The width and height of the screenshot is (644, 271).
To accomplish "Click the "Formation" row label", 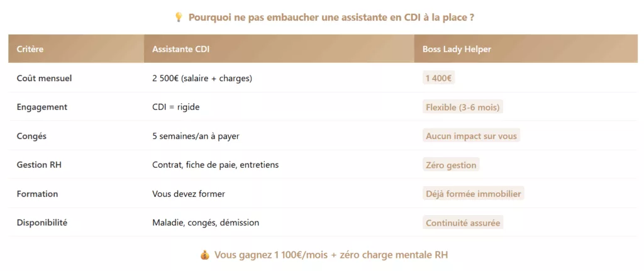I will [x=37, y=194].
